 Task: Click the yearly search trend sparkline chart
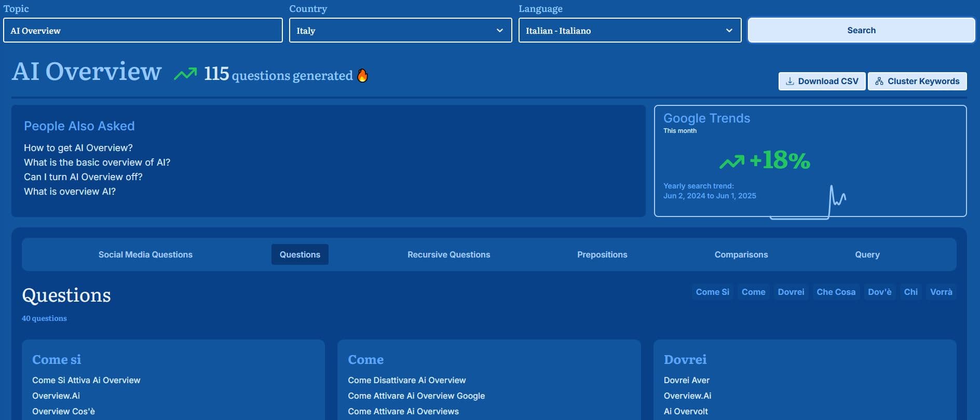point(809,204)
